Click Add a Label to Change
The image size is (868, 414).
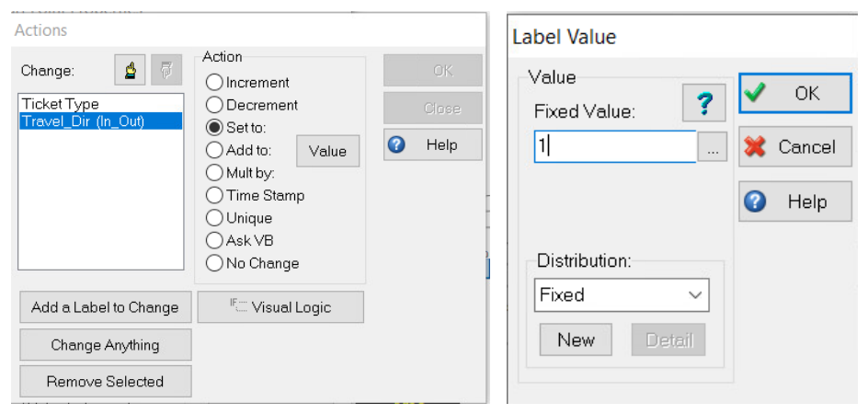click(x=106, y=307)
